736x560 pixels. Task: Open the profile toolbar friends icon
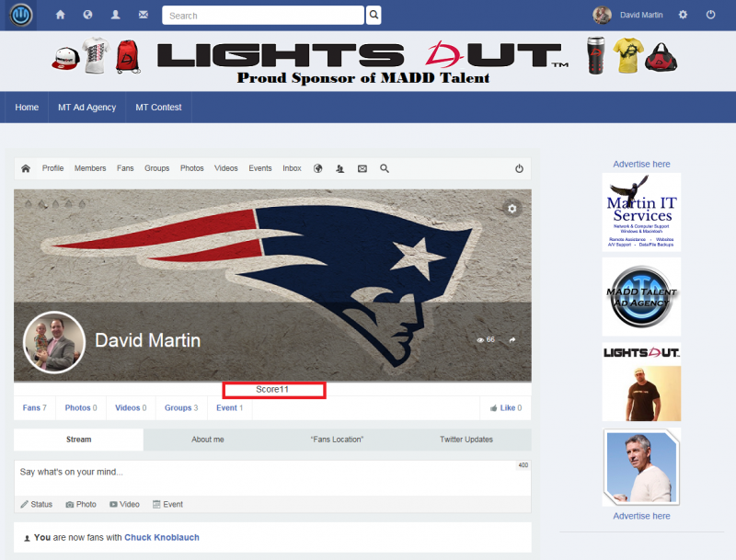click(x=339, y=168)
